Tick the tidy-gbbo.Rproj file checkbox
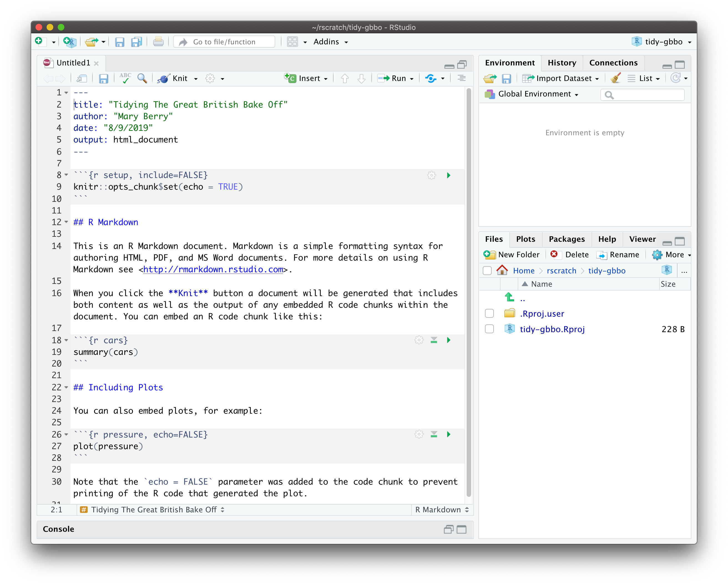 click(489, 329)
